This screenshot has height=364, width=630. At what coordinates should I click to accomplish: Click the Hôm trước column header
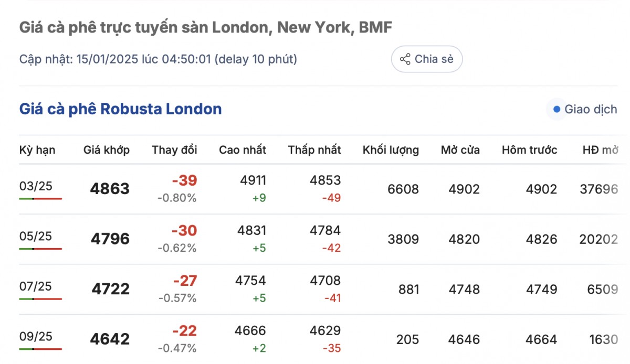(x=529, y=150)
